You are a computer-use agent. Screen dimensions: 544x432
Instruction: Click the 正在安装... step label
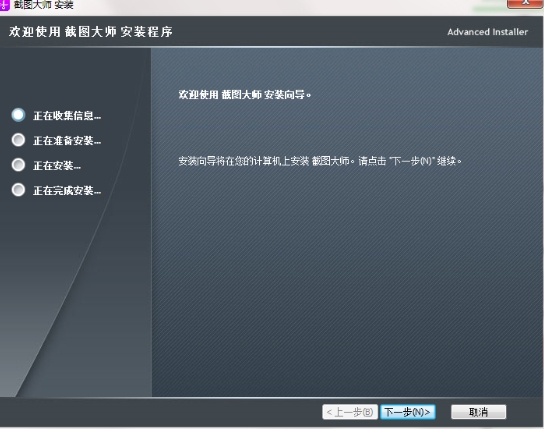click(57, 166)
